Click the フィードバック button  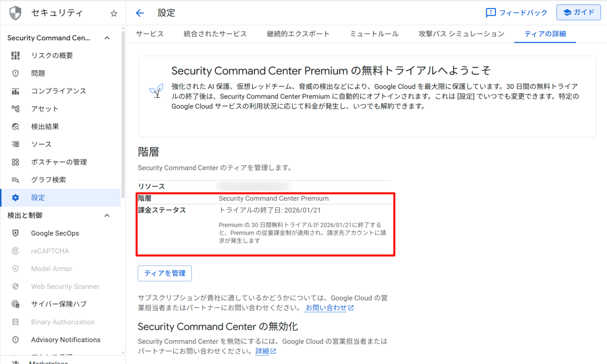(516, 13)
